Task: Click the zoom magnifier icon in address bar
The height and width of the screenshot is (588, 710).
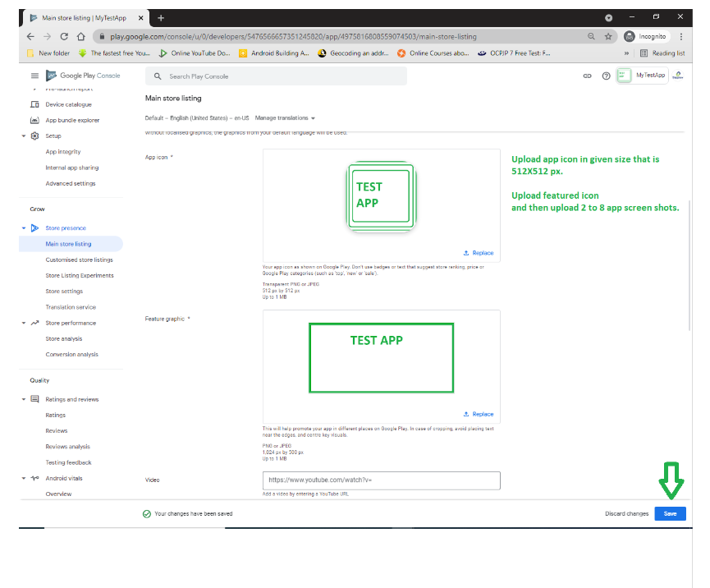Action: tap(591, 37)
